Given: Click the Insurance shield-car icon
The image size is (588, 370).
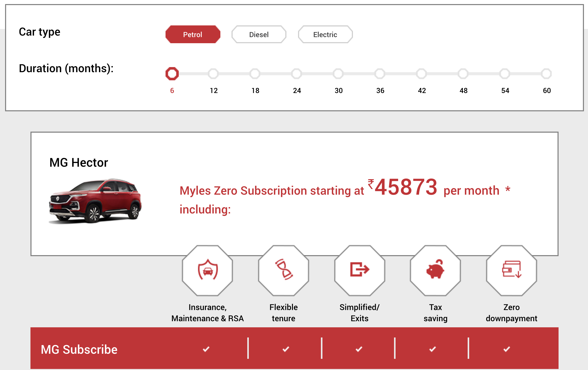Looking at the screenshot, I should coord(207,270).
